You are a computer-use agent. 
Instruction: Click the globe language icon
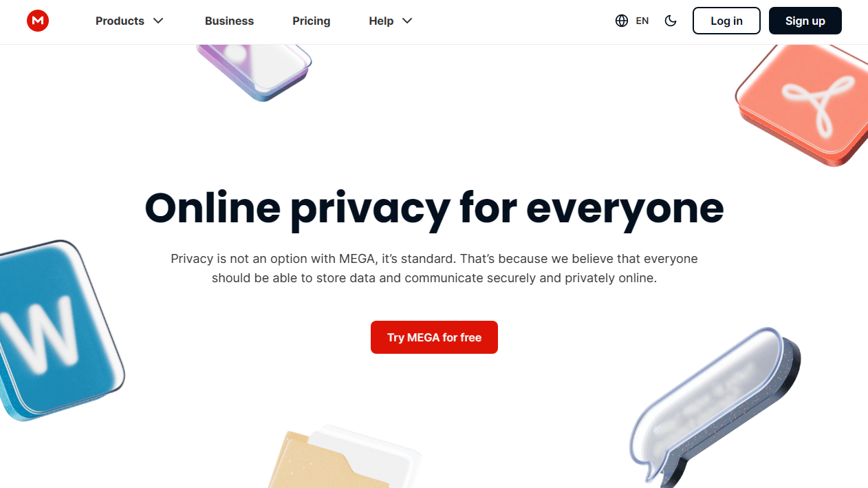[622, 21]
